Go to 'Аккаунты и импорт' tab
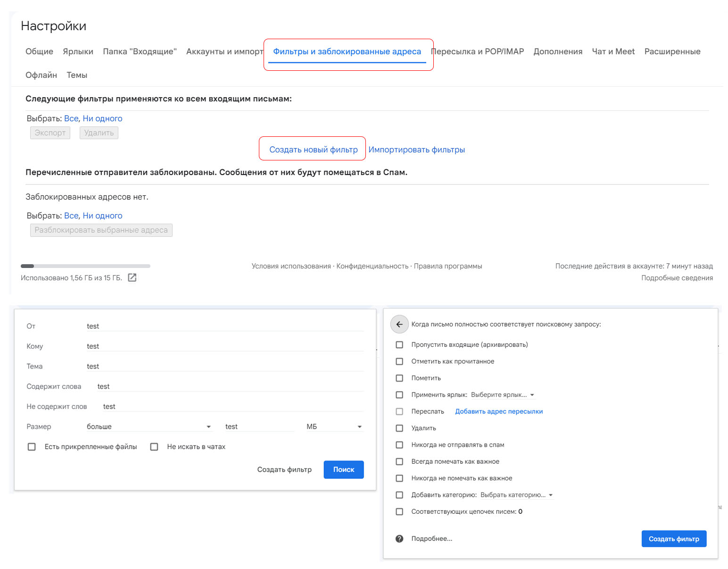 click(224, 51)
